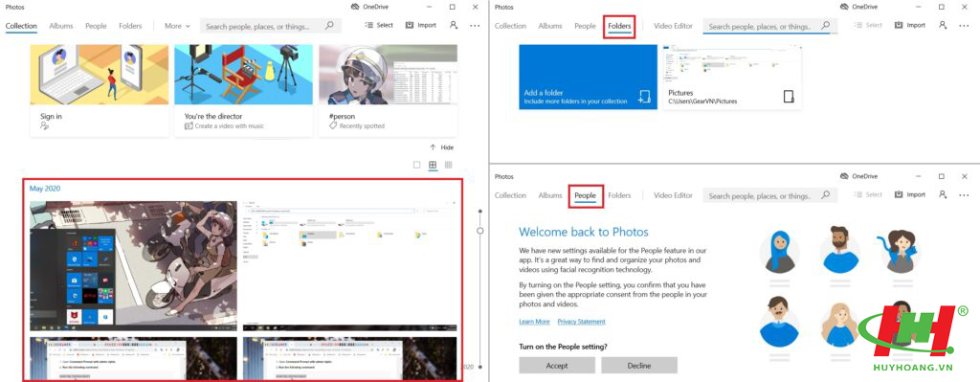Viewport: 980px width, 382px height.
Task: Click the search box in left Photos window
Action: tap(271, 26)
